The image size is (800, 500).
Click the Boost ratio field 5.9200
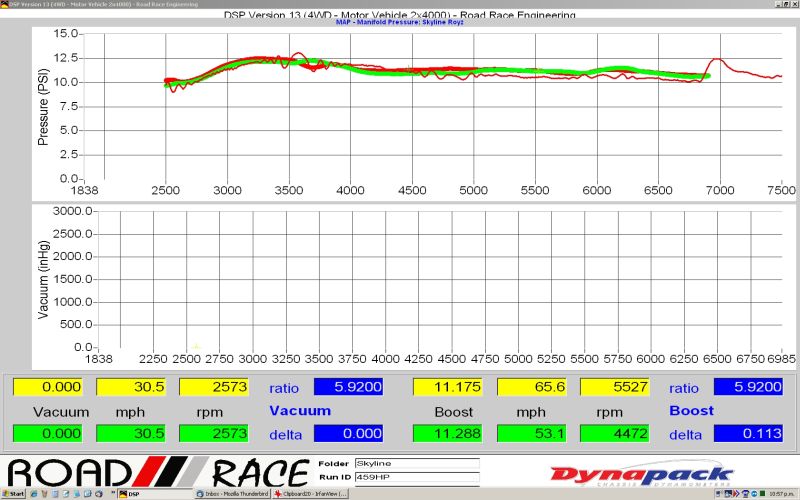[x=748, y=387]
